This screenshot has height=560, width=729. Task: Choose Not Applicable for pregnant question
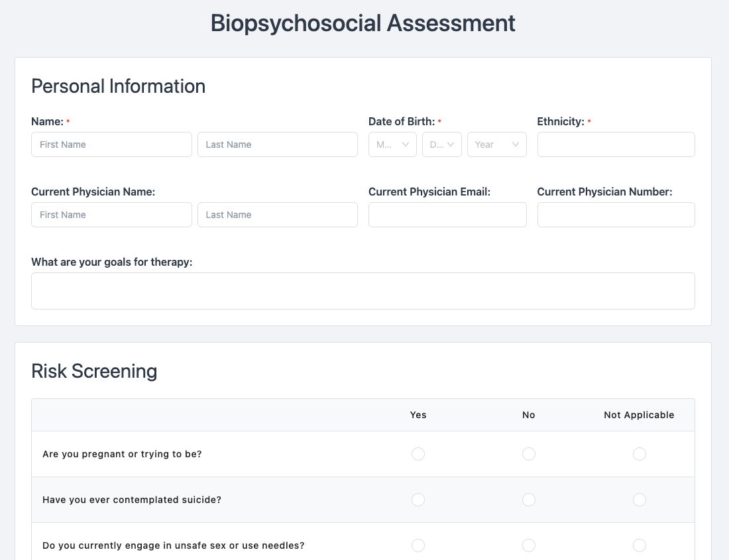click(x=639, y=454)
